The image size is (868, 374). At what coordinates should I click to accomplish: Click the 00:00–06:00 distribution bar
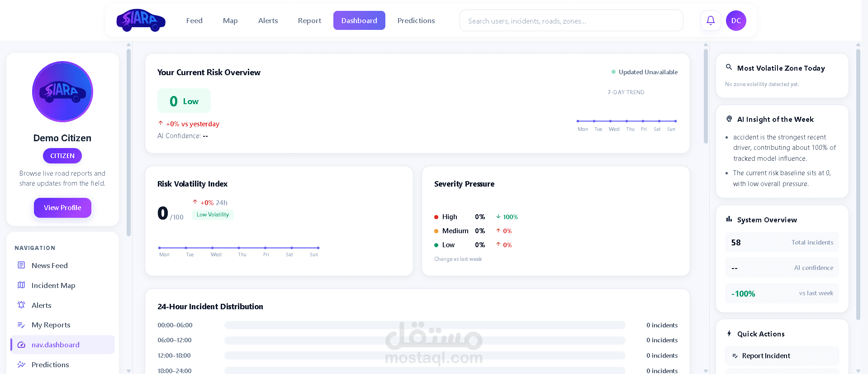point(425,325)
